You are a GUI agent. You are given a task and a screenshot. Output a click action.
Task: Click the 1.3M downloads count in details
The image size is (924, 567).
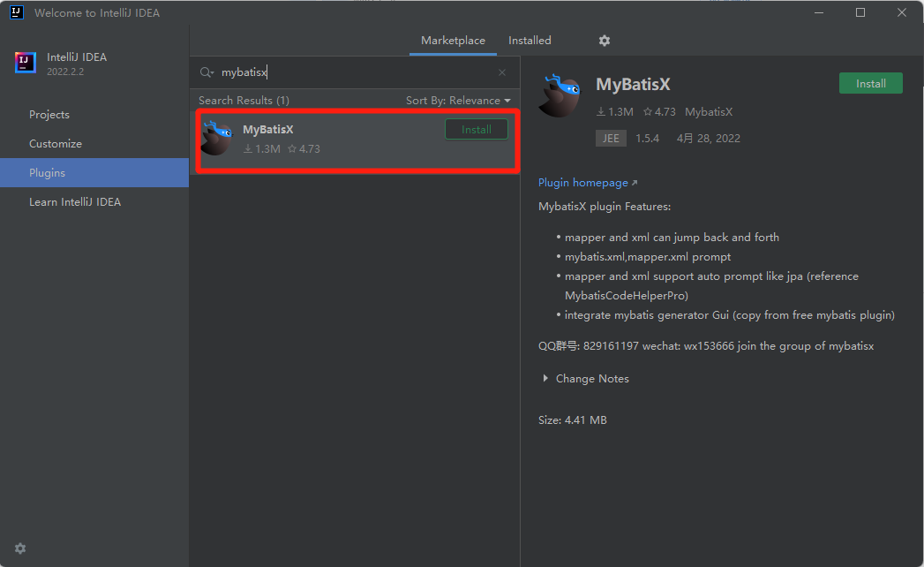click(x=615, y=112)
